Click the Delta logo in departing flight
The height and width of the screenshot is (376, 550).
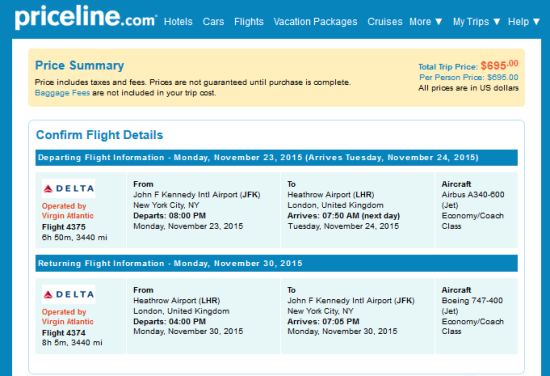(68, 189)
